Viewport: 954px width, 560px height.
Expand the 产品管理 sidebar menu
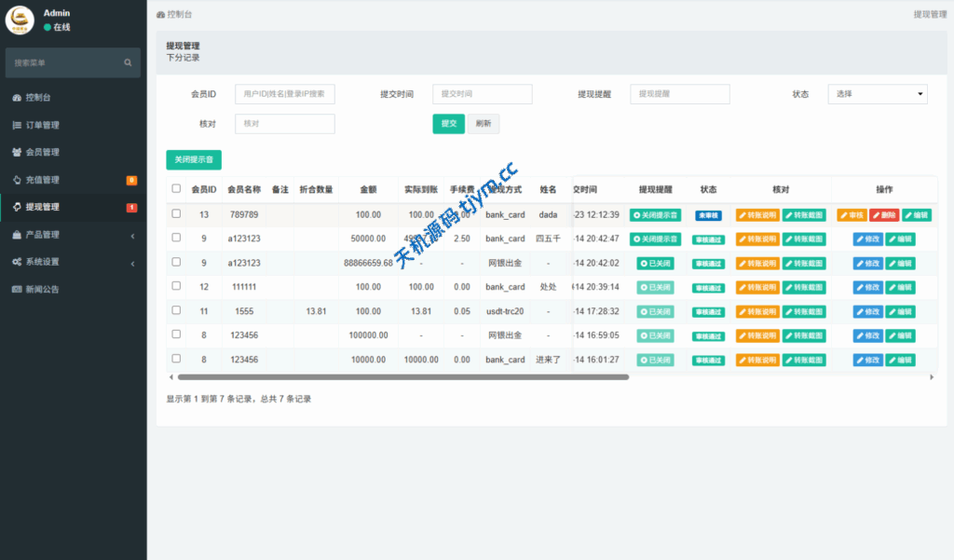click(73, 235)
